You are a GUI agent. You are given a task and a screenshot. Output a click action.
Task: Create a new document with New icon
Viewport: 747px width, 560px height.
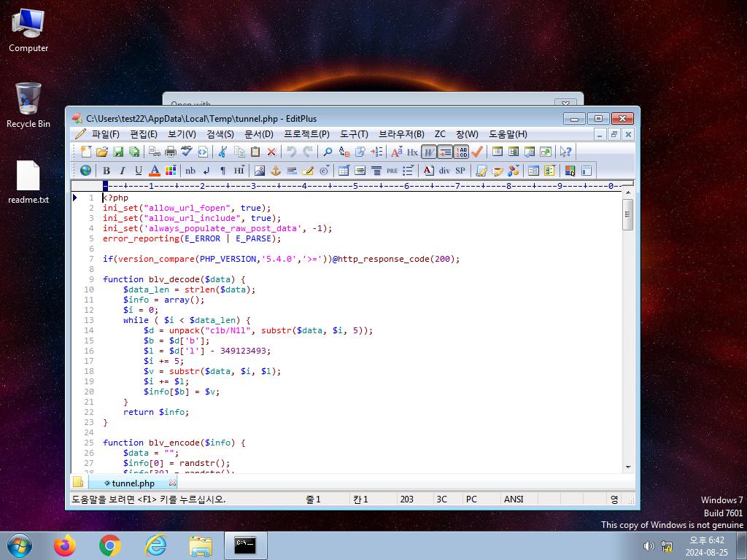86,152
